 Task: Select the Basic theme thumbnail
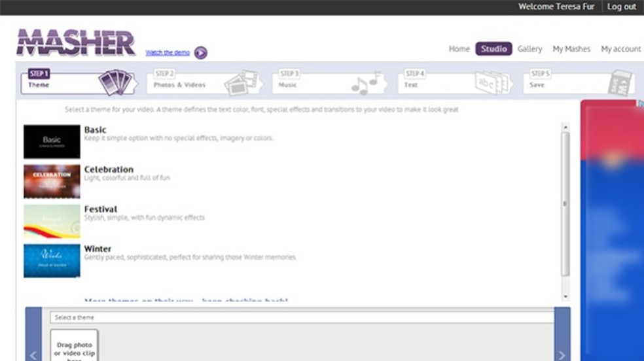(52, 141)
